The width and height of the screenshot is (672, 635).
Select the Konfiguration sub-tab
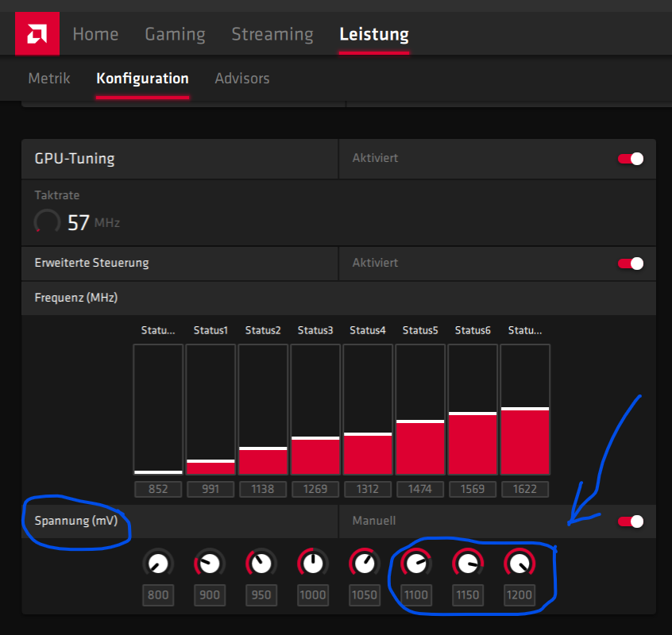[142, 79]
